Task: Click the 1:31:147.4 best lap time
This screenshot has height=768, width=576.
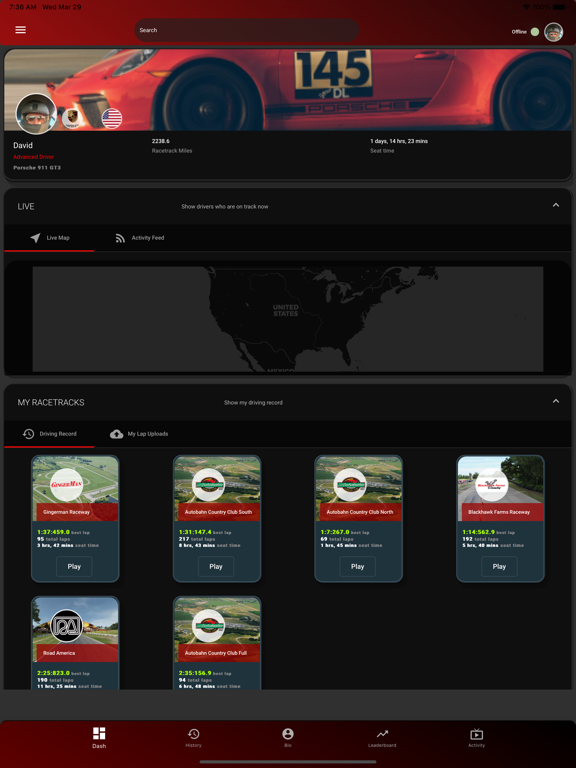Action: tap(195, 532)
